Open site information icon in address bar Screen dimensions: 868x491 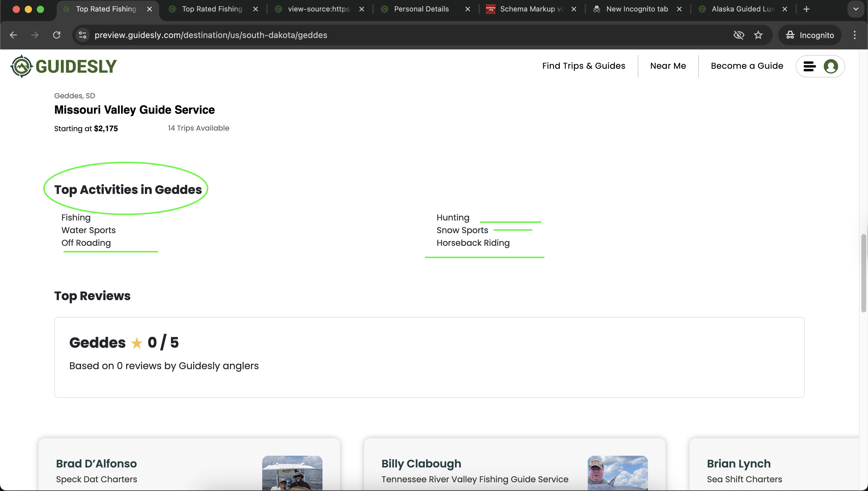click(x=83, y=35)
